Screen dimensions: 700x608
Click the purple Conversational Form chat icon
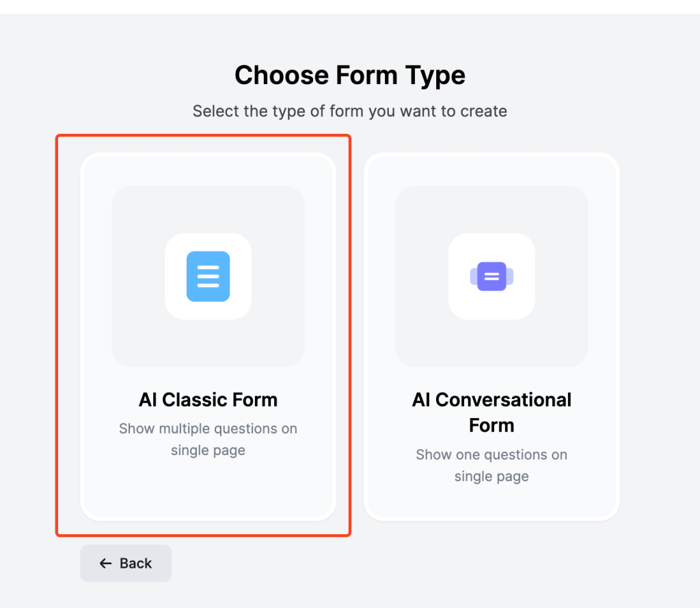tap(492, 276)
